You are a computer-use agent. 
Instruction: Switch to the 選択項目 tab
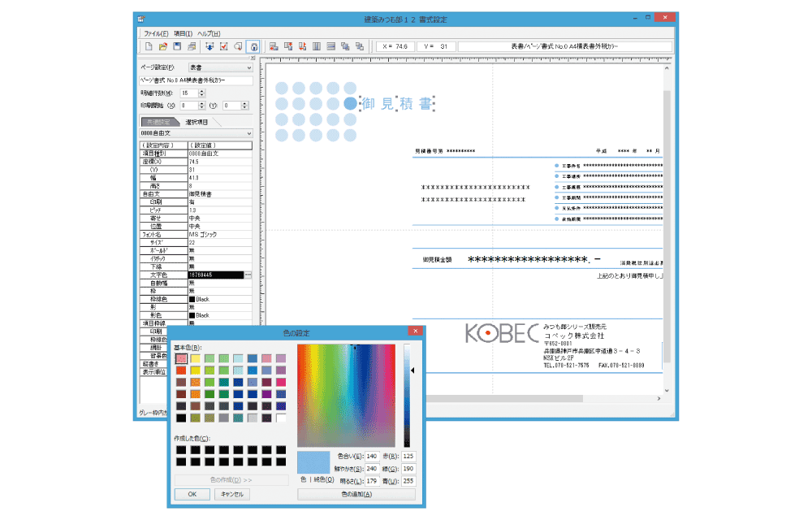[x=197, y=122]
